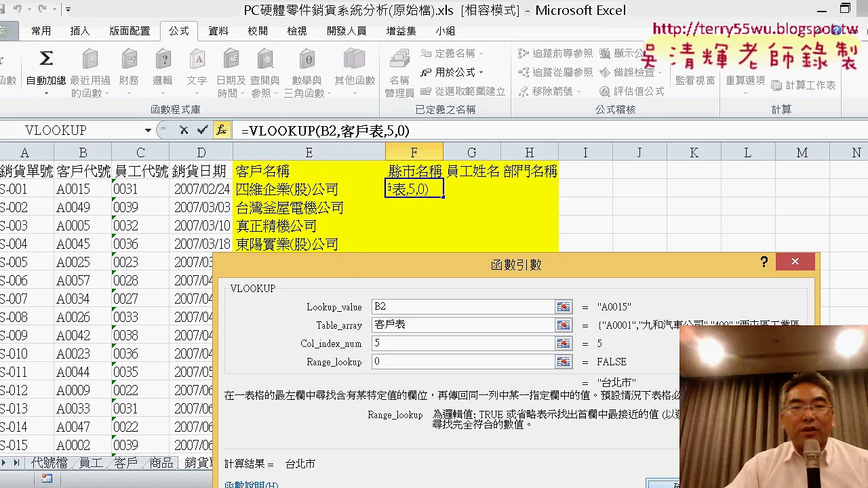Click 追蹤從屬參照 trace dependents
The height and width of the screenshot is (488, 868).
[555, 73]
